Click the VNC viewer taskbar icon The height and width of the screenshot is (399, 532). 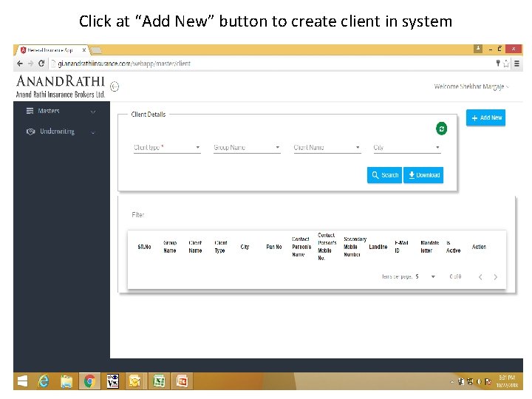click(x=112, y=381)
